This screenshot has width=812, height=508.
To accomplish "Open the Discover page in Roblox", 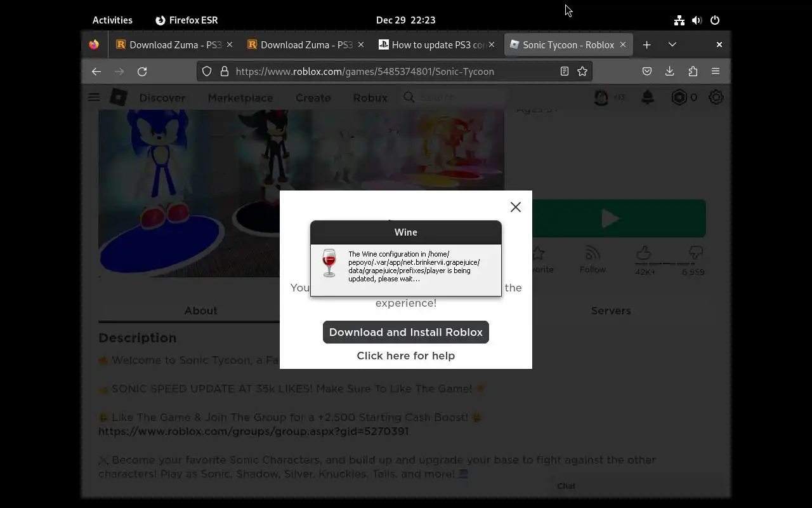I will click(162, 98).
